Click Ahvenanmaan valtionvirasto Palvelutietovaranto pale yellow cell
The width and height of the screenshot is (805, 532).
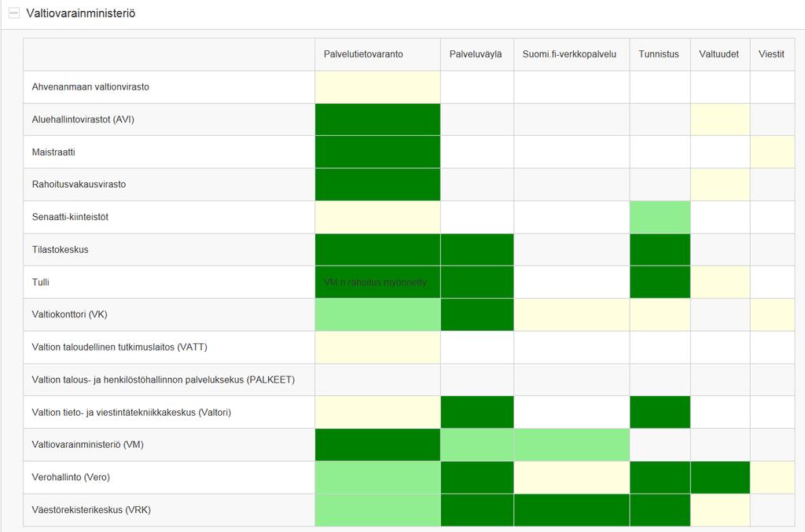tap(378, 87)
